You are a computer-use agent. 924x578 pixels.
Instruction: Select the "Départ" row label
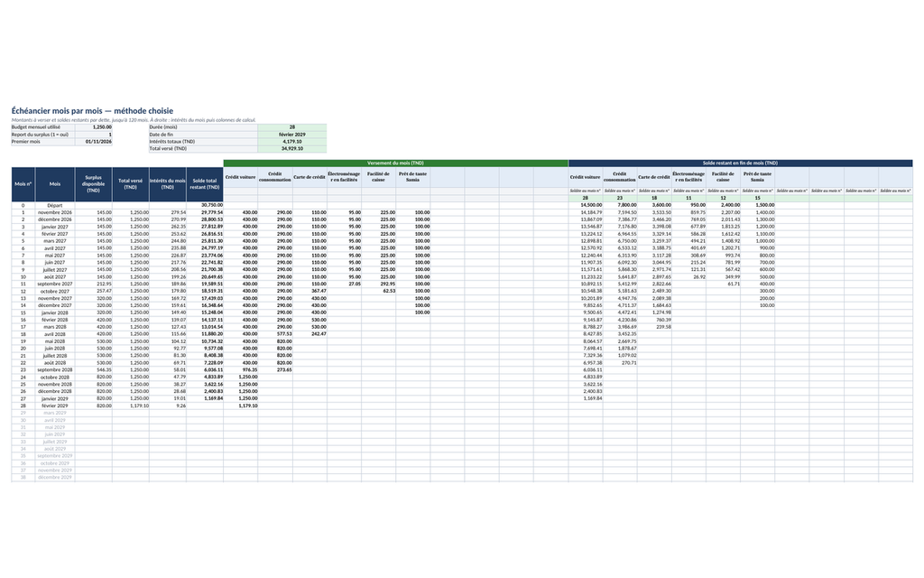[x=55, y=205]
